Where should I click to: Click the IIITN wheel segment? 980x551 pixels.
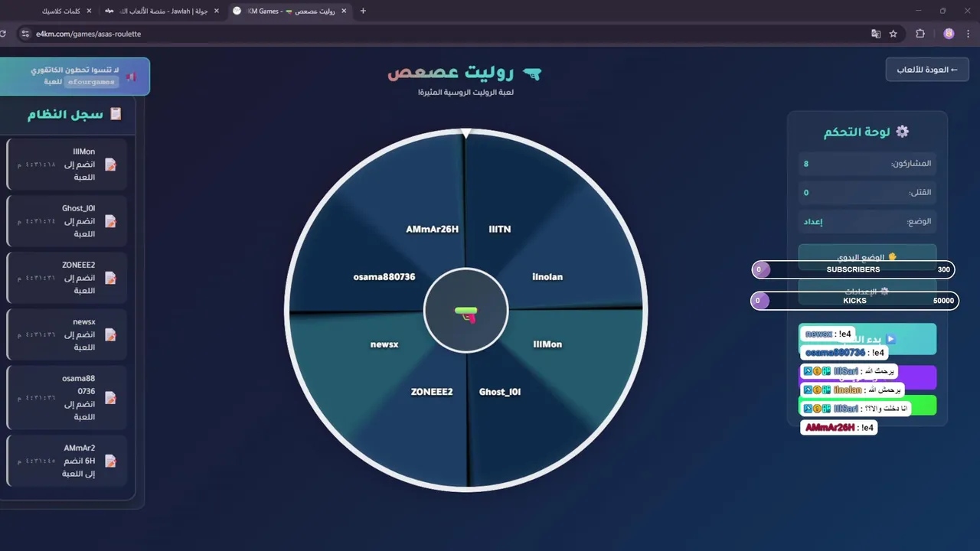coord(499,229)
